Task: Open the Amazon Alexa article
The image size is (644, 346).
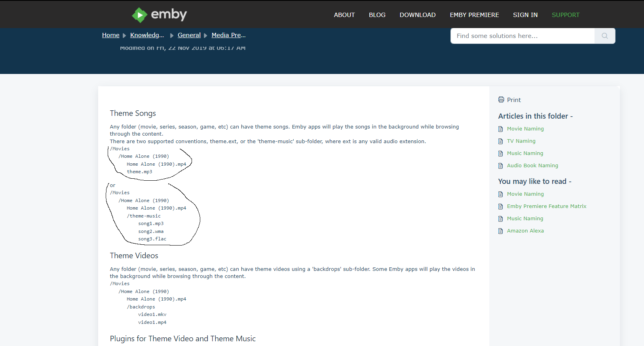Action: pyautogui.click(x=525, y=231)
